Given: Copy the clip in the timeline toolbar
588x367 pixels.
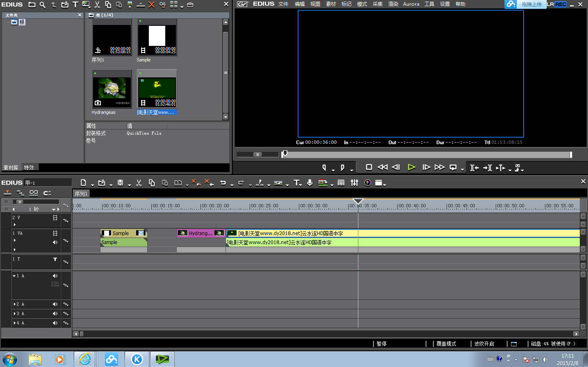Looking at the screenshot, I should pyautogui.click(x=152, y=183).
